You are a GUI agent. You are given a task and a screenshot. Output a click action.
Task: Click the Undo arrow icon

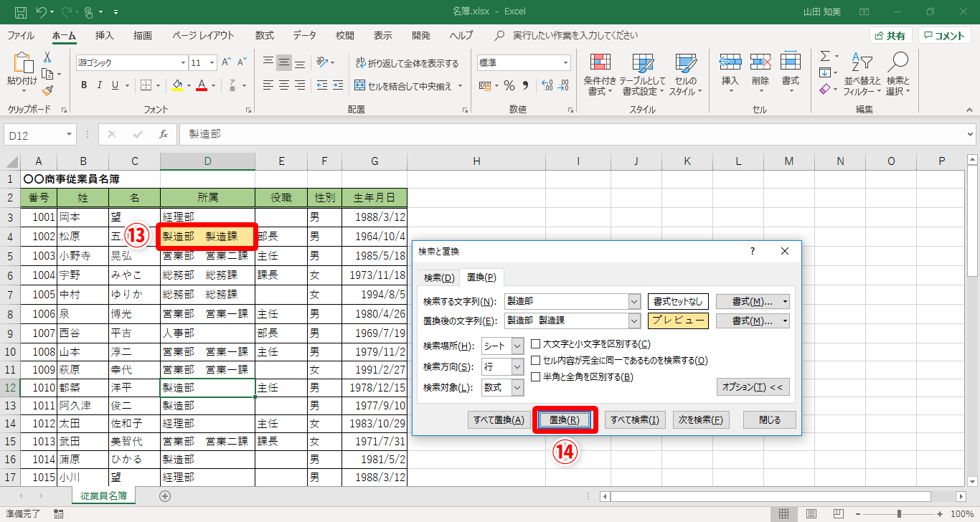(x=41, y=12)
